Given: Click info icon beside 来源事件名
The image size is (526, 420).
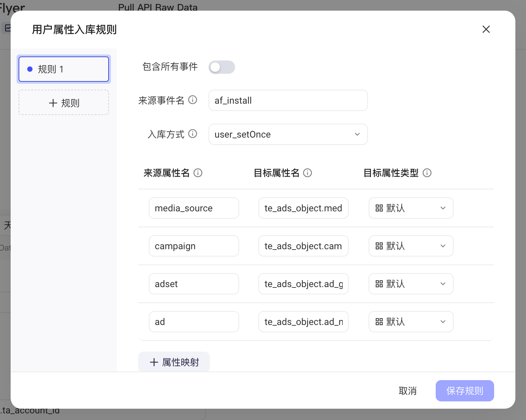Looking at the screenshot, I should pos(193,100).
